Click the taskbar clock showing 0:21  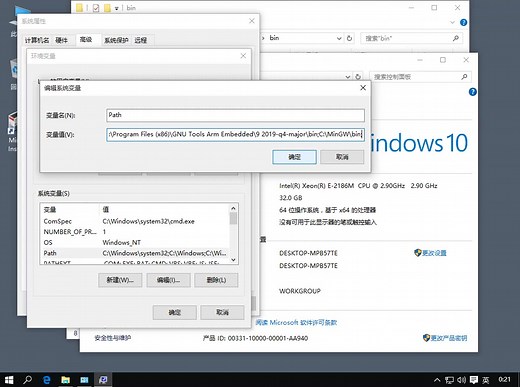(504, 379)
